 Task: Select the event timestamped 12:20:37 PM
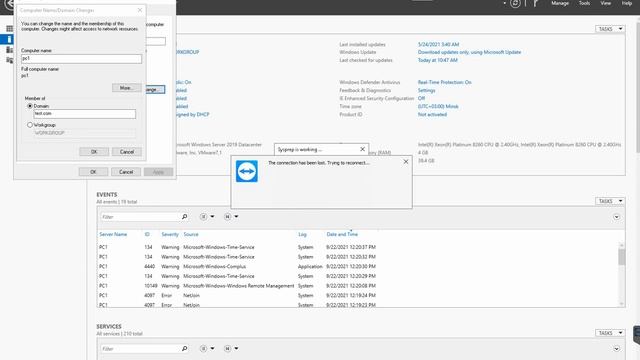coord(358,247)
